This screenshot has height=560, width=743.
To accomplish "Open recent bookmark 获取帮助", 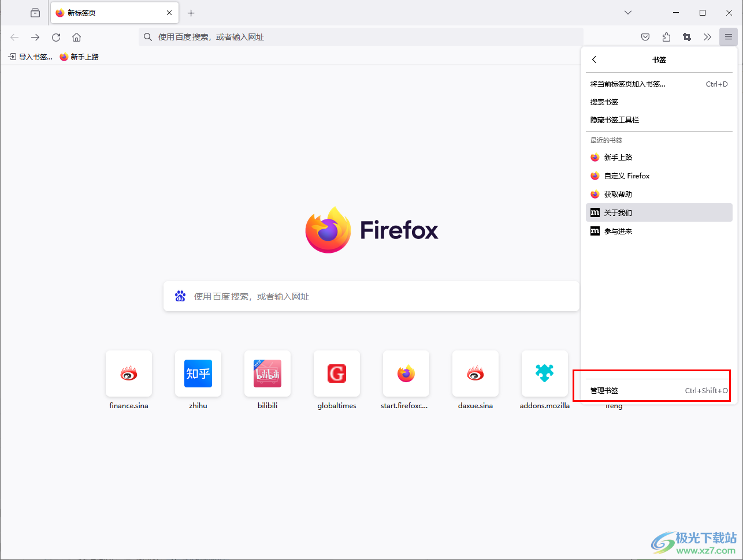I will [x=659, y=194].
